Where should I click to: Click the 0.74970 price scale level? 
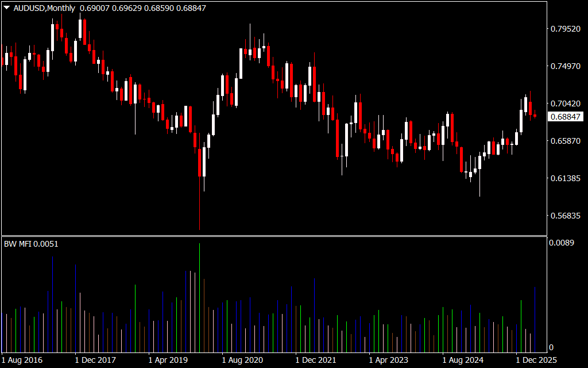tap(565, 66)
